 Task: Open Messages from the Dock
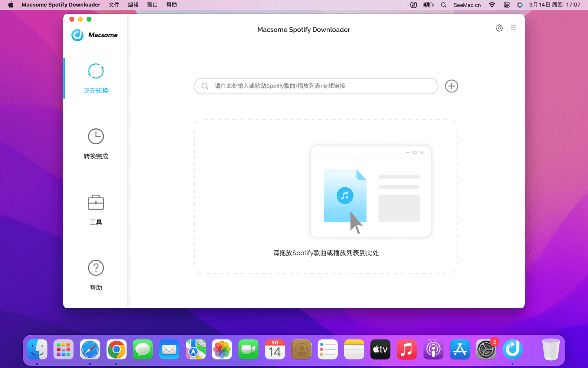tap(143, 350)
